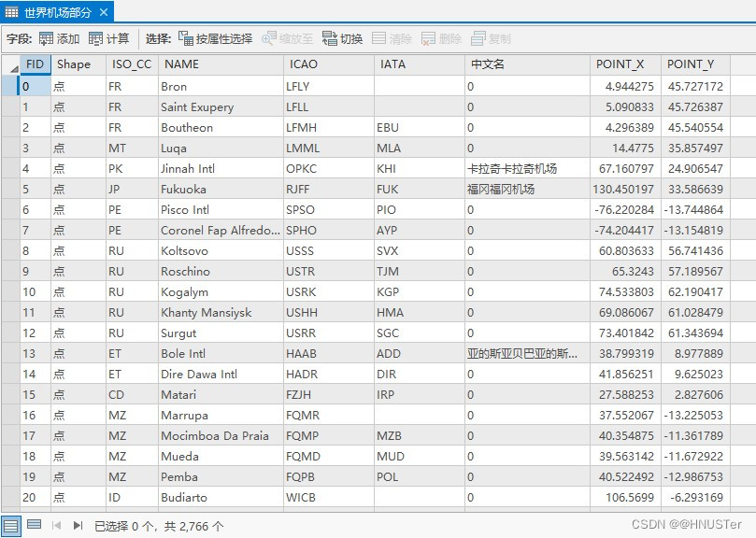Click NAME cell 'Jinnah Intl'
Viewport: 756px width, 538px height.
tap(221, 168)
